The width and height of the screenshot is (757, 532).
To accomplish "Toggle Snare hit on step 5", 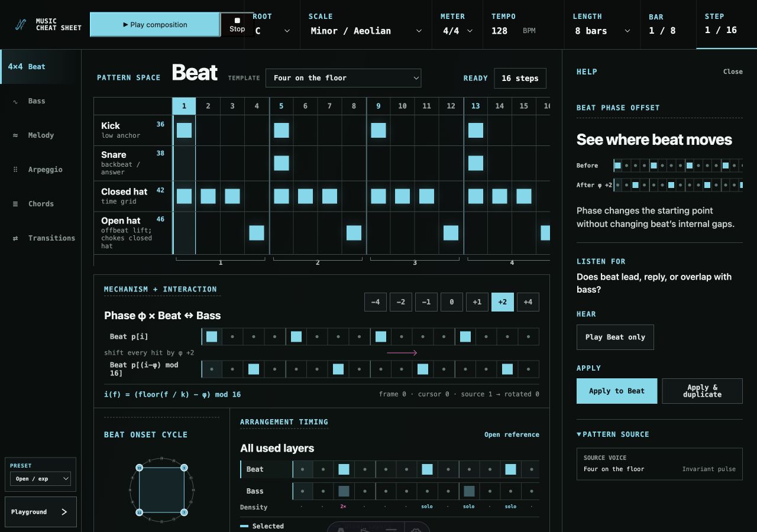I will tap(282, 163).
